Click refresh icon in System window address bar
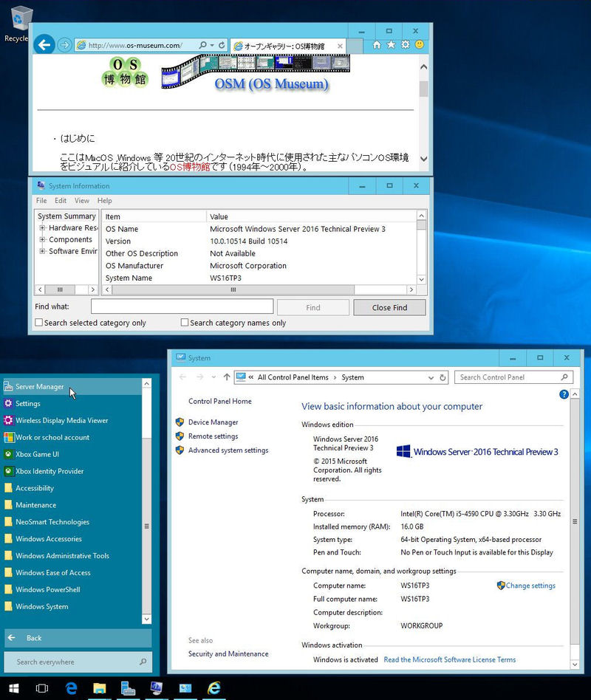Viewport: 591px width, 700px height. click(443, 377)
